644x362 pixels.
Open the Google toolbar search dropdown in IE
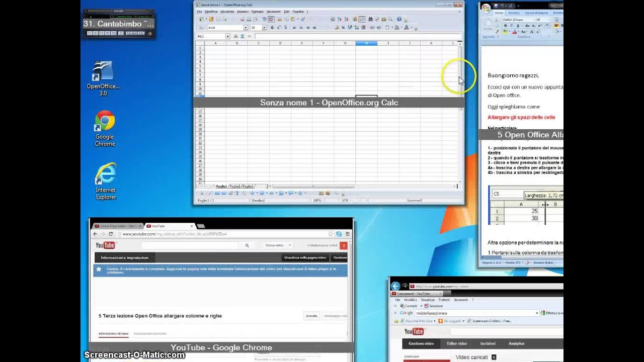[537, 313]
